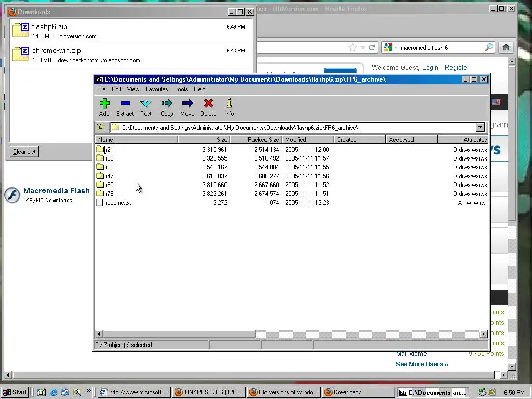This screenshot has height=399, width=532.
Task: Click the US flag icon on webpage
Action: (496, 102)
